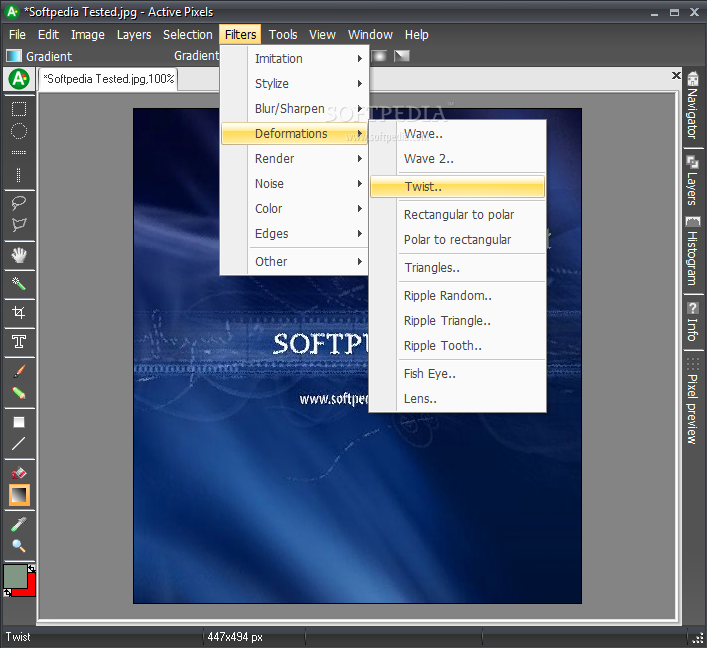Open the Deformations submenu entry
707x648 pixels.
point(295,133)
